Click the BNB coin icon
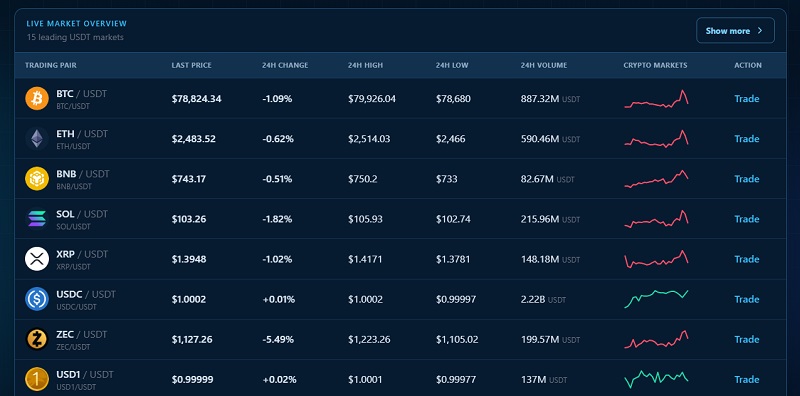The width and height of the screenshot is (800, 396). 37,179
